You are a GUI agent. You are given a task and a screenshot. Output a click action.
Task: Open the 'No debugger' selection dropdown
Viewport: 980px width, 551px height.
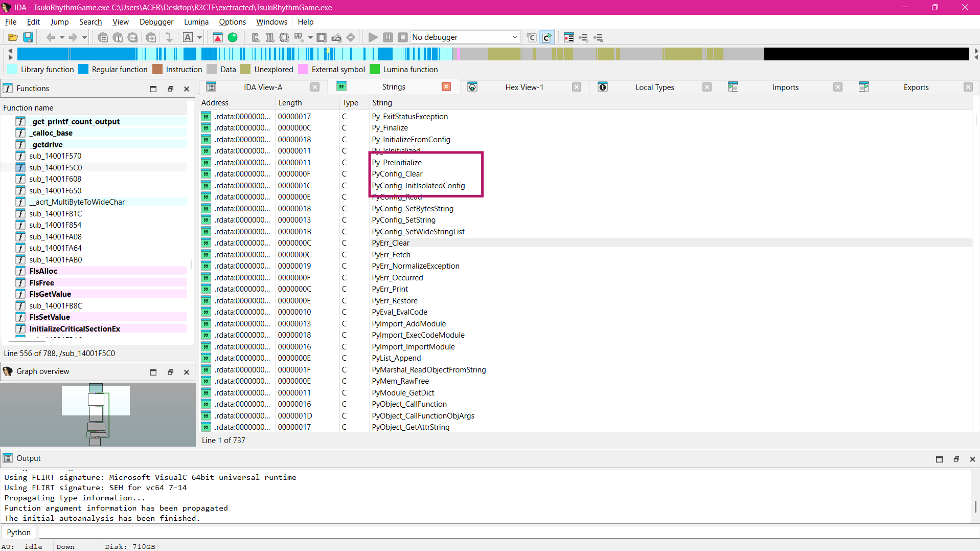pyautogui.click(x=465, y=37)
